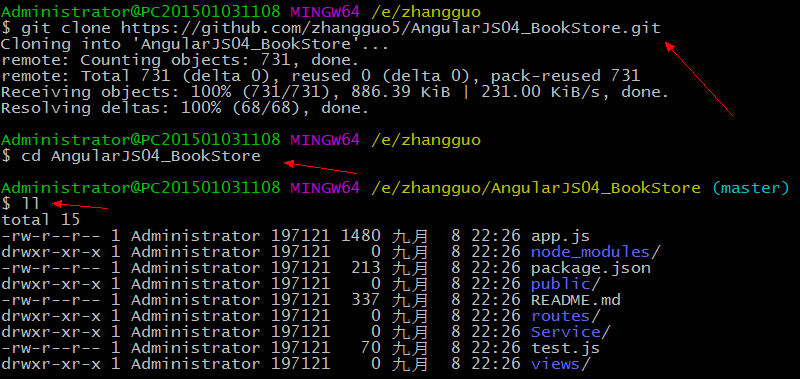This screenshot has width=800, height=379.
Task: Click the routes/ directory name
Action: coord(565,316)
